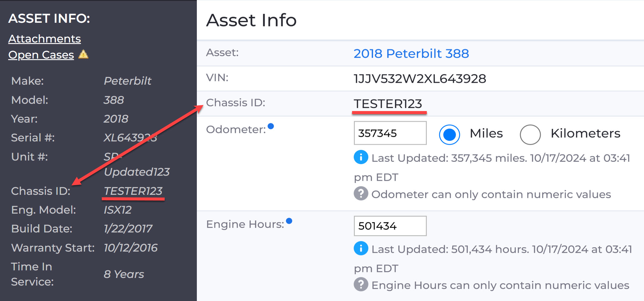Click the Odometer input field

pos(390,133)
